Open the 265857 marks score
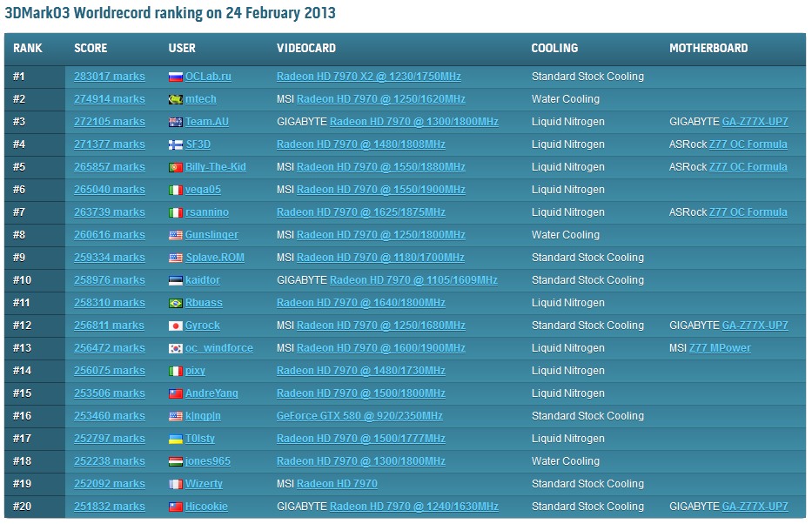This screenshot has height=524, width=812. 110,167
